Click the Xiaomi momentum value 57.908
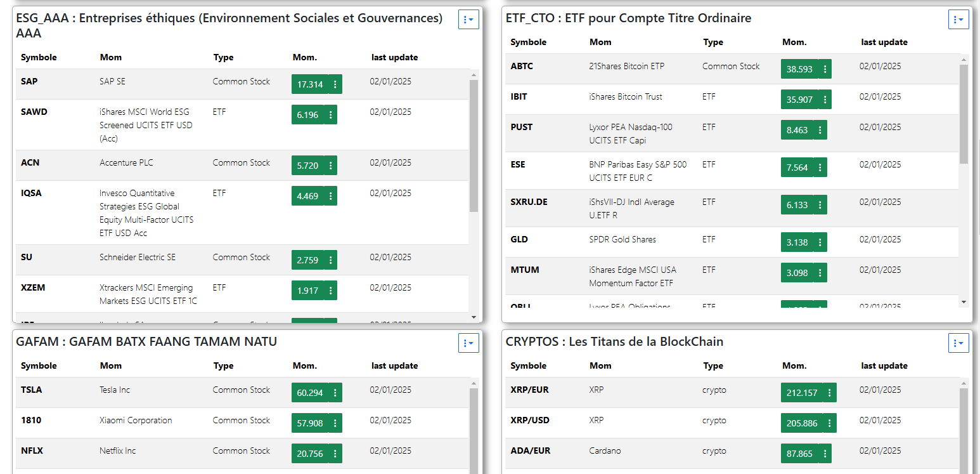Image resolution: width=980 pixels, height=474 pixels. pos(310,423)
